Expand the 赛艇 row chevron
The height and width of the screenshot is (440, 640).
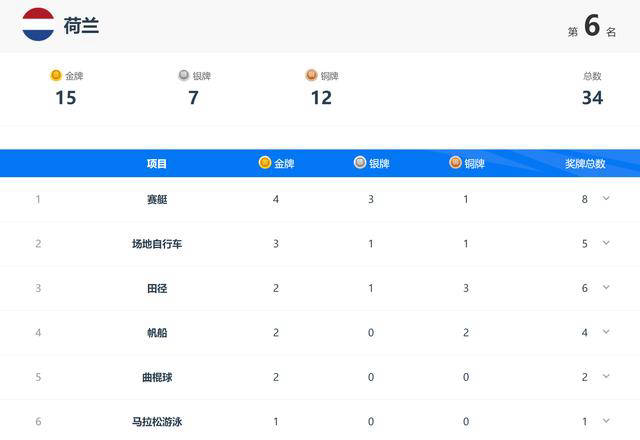pos(606,198)
